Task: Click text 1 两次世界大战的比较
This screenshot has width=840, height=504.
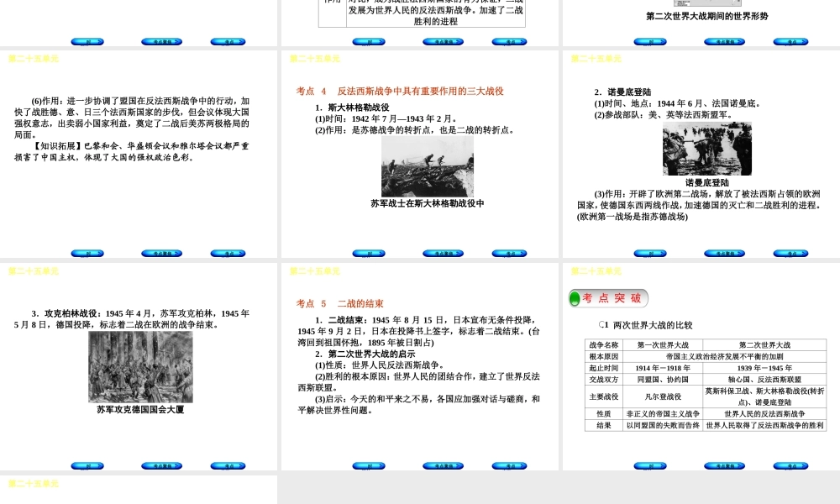Action: click(646, 325)
